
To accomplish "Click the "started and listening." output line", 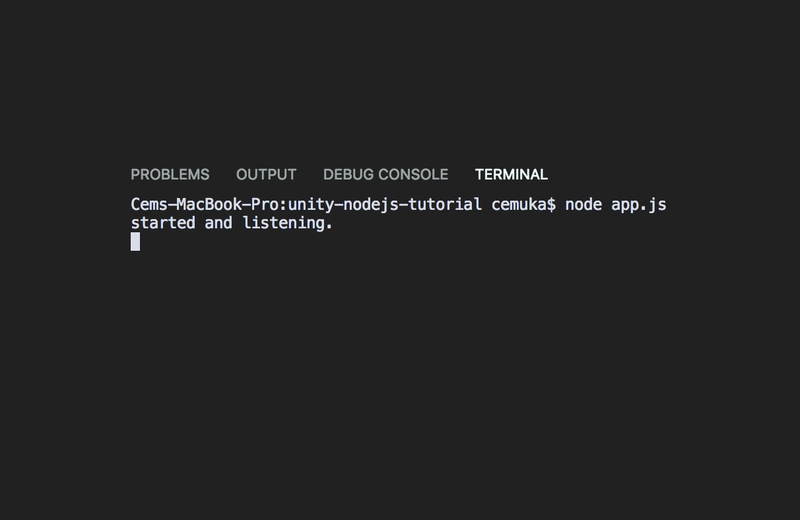I will [x=232, y=223].
